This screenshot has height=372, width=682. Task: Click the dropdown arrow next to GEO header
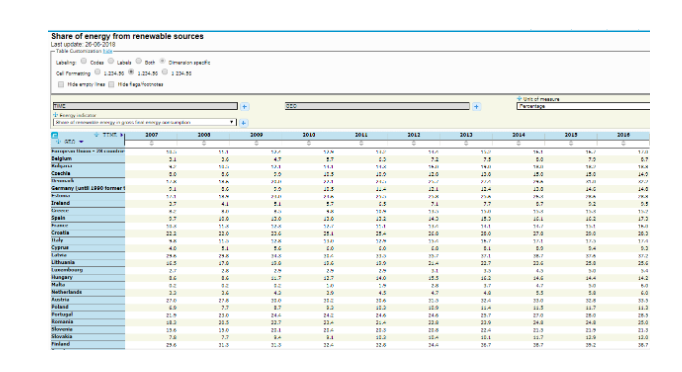[x=81, y=142]
